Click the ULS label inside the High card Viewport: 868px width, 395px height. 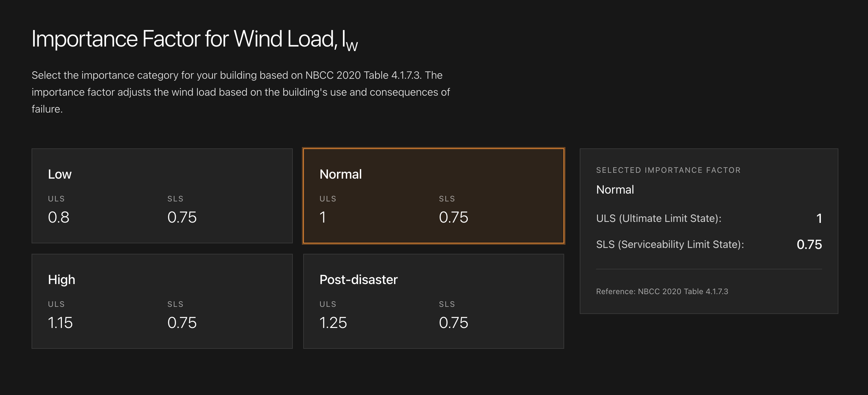(57, 304)
